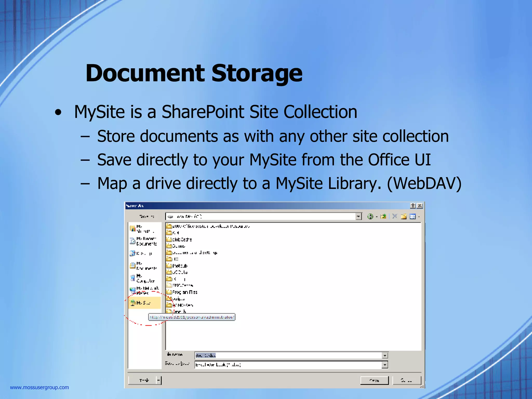Open the Program Files folder
The image size is (532, 399).
point(182,292)
